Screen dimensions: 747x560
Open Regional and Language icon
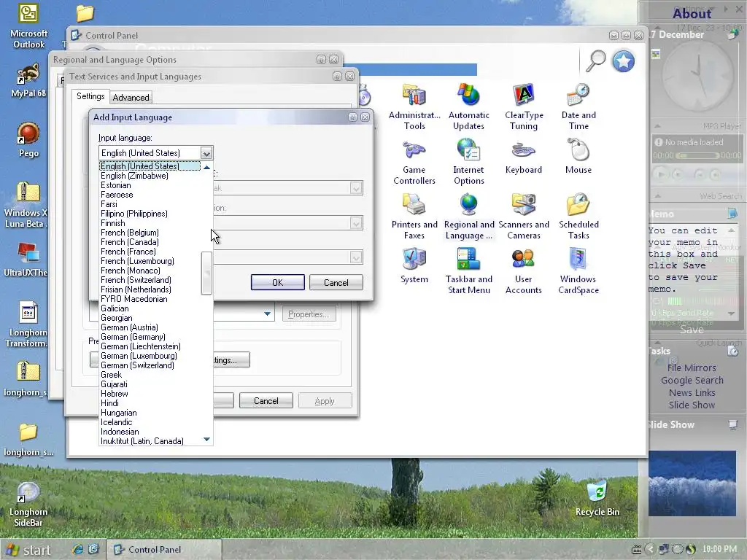(469, 217)
